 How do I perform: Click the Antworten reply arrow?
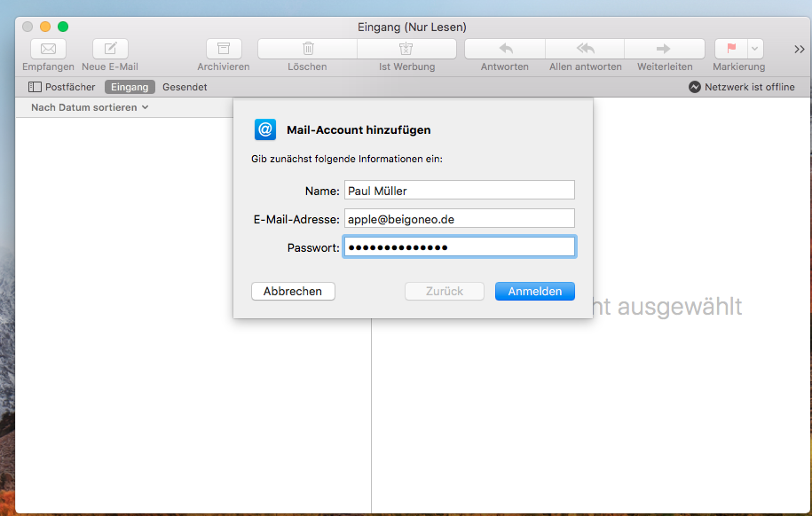pos(505,49)
